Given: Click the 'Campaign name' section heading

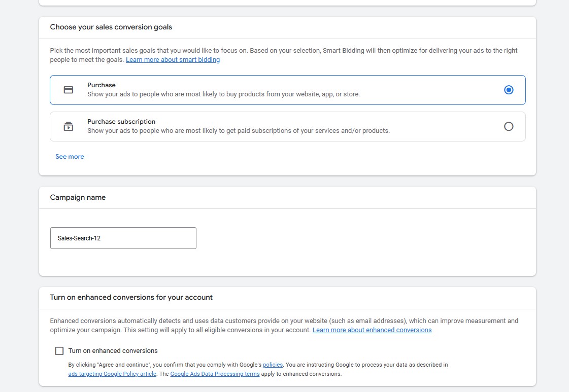Looking at the screenshot, I should (x=78, y=198).
